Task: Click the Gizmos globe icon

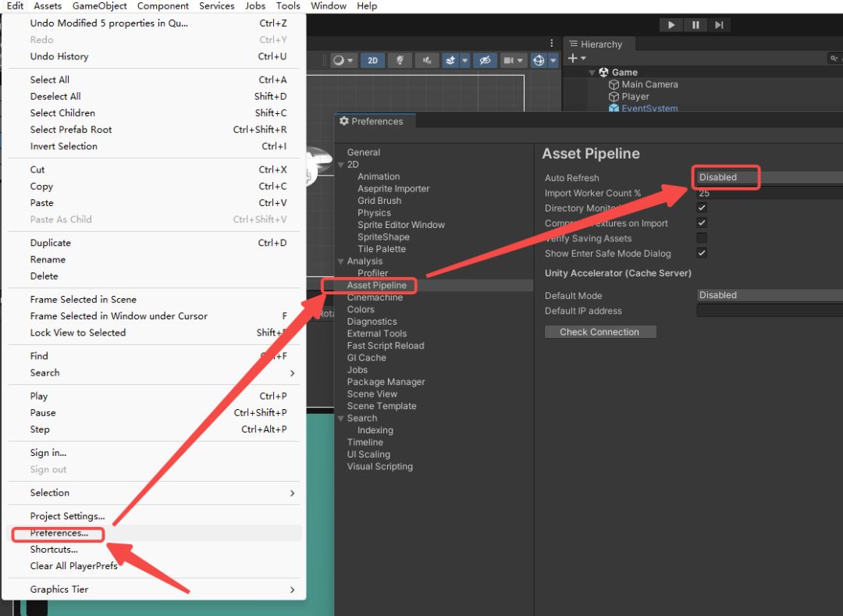Action: point(539,61)
